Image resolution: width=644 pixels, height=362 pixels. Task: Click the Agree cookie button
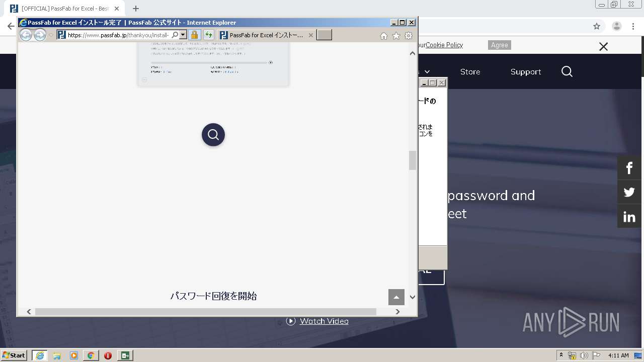(499, 45)
